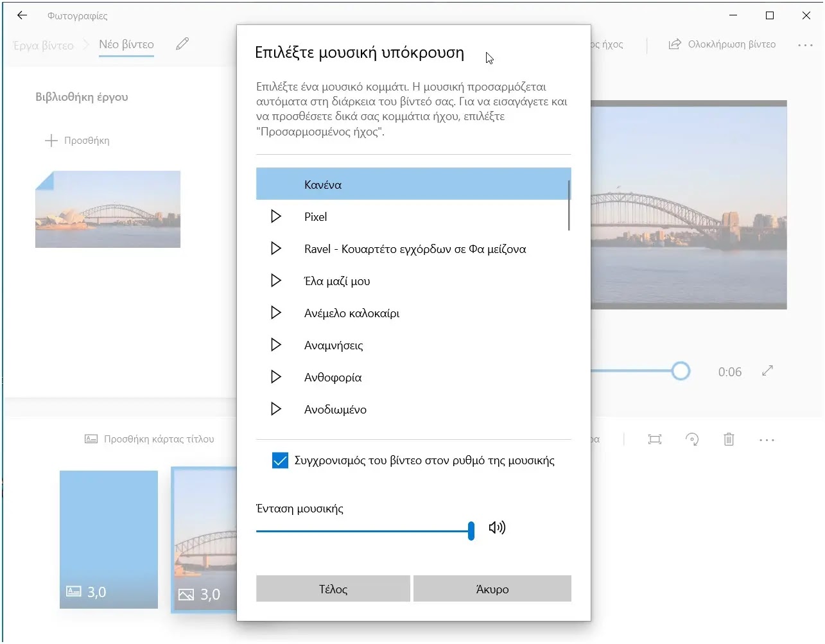The image size is (825, 644).
Task: Mute music with the speaker icon
Action: tap(497, 528)
